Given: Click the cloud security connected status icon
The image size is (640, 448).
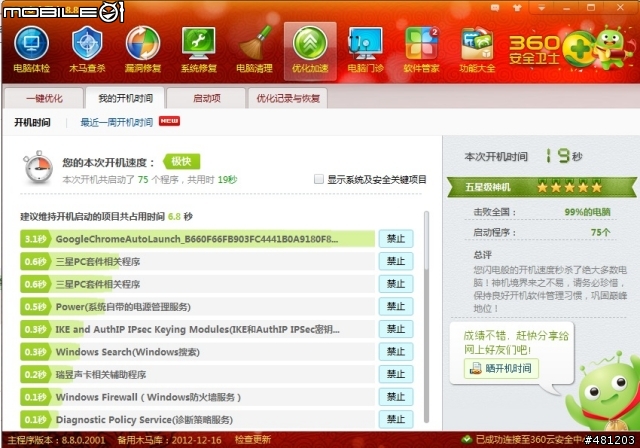Looking at the screenshot, I should click(466, 439).
